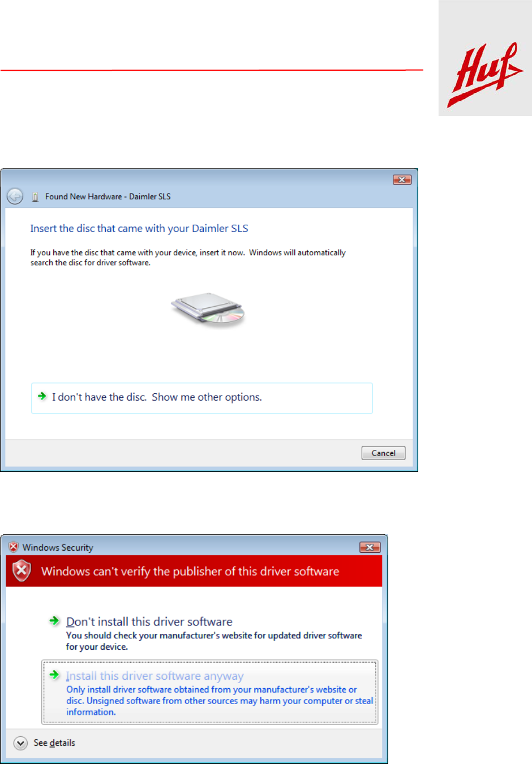Close the Found New Hardware window
Viewport: 532px width, 764px height.
point(402,179)
